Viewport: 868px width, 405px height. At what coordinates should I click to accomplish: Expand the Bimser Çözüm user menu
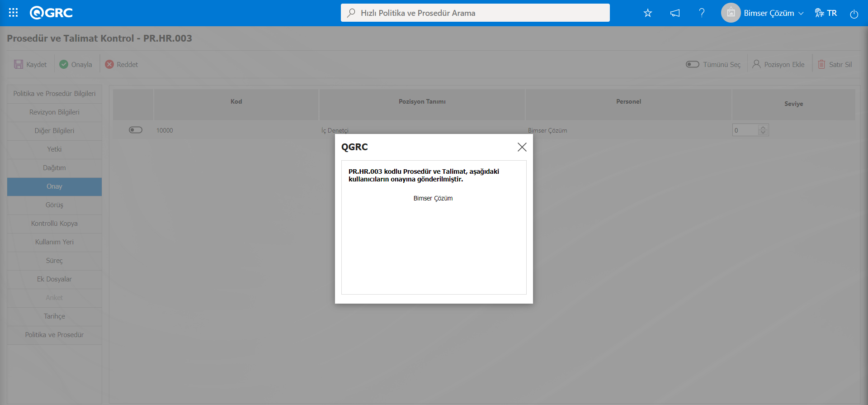pos(773,13)
